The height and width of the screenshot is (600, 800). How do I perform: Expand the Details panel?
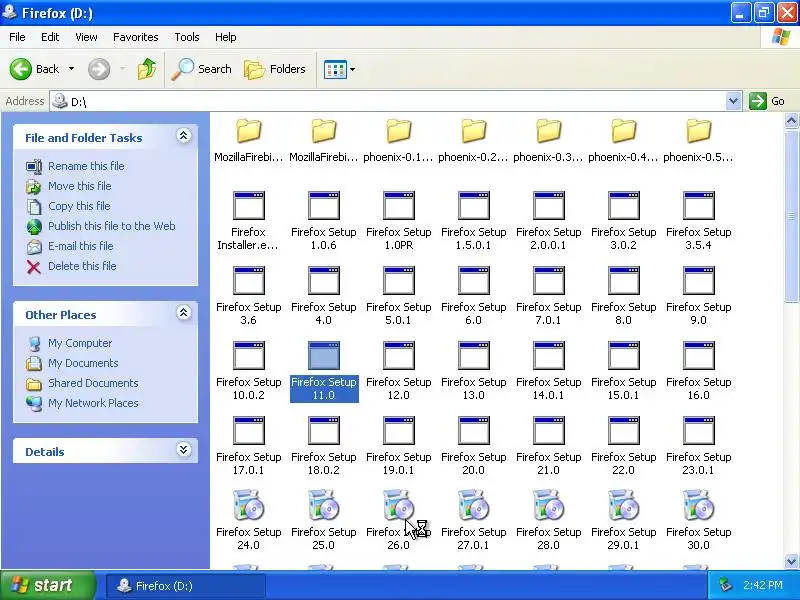[x=184, y=449]
